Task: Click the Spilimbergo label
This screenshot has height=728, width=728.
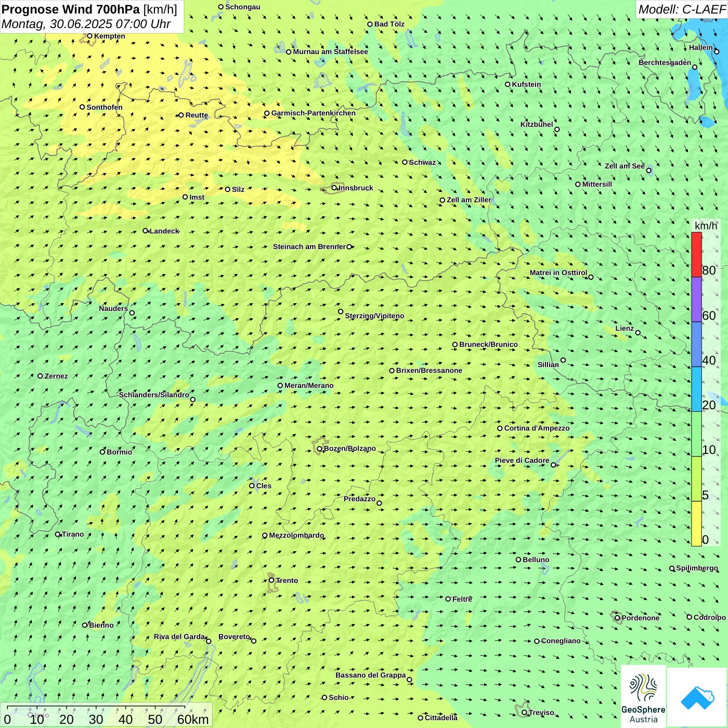Action: 697,568
